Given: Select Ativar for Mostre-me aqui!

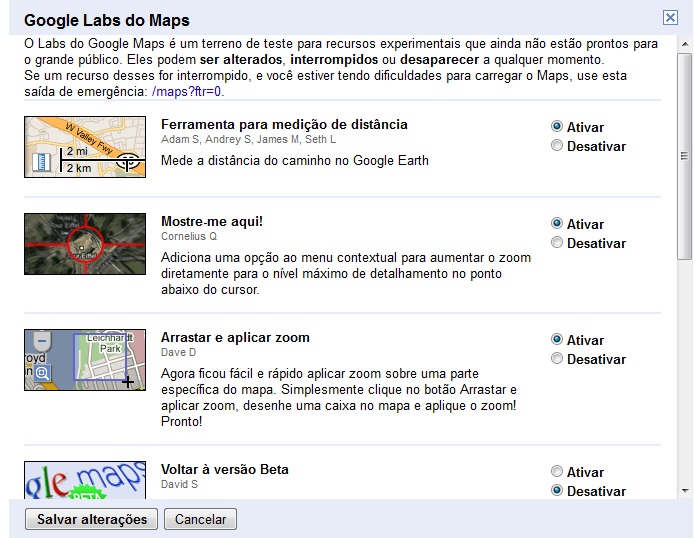Looking at the screenshot, I should (x=557, y=223).
